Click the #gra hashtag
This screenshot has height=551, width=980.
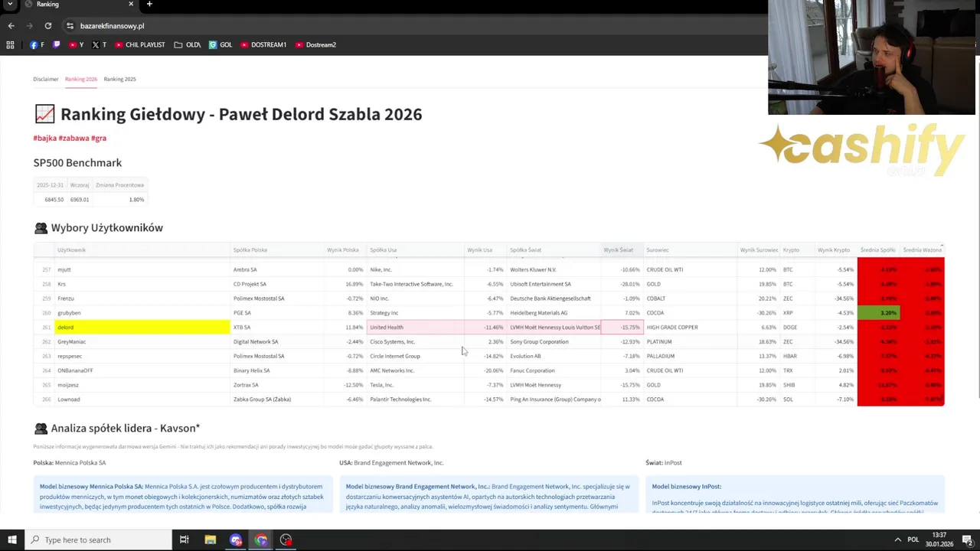(x=99, y=138)
